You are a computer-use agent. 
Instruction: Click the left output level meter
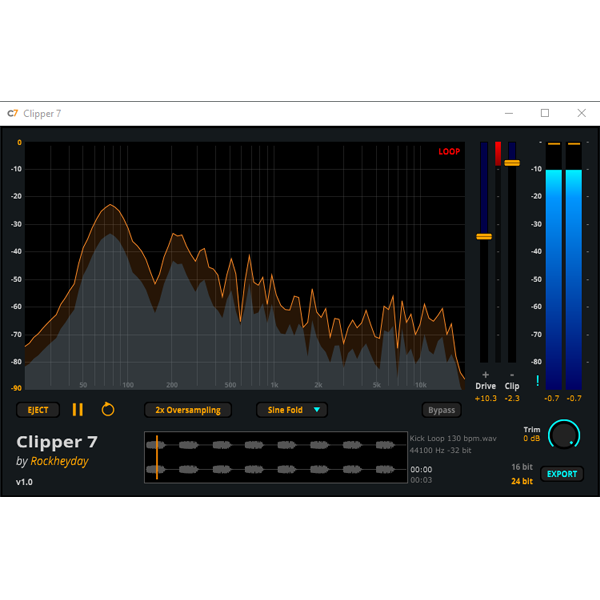click(554, 266)
